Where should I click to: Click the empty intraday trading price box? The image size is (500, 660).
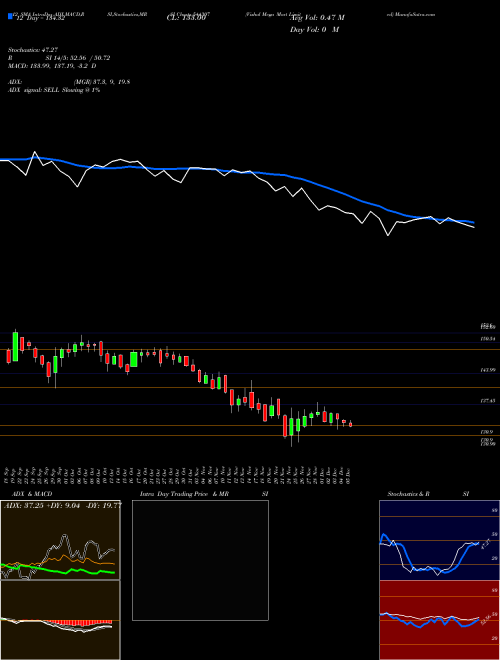pyautogui.click(x=200, y=560)
